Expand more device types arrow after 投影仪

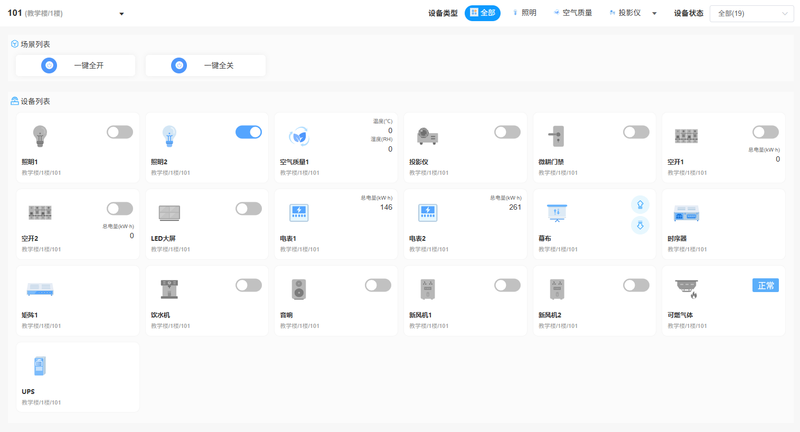click(x=655, y=14)
